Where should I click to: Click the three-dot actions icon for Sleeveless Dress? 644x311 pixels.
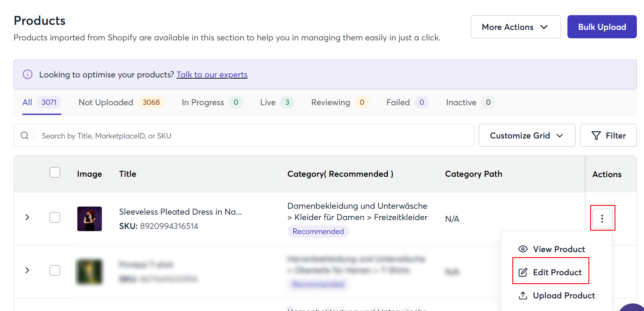[x=602, y=218]
